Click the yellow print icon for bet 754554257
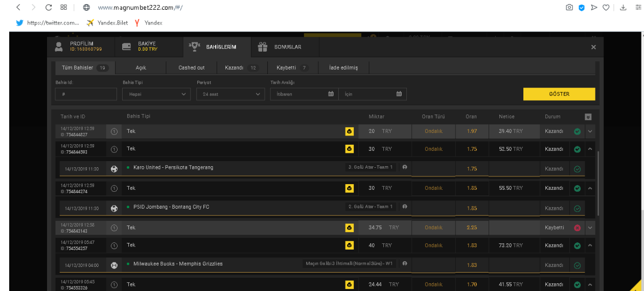 click(x=349, y=245)
